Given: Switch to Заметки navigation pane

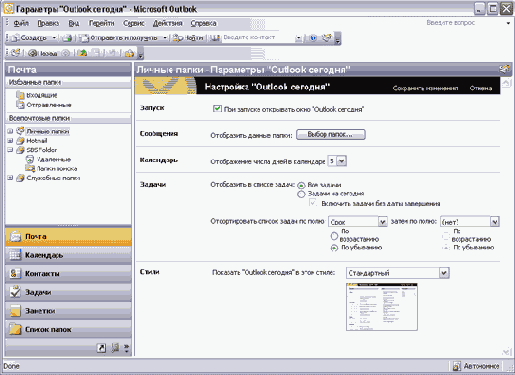Looking at the screenshot, I should coord(68,311).
